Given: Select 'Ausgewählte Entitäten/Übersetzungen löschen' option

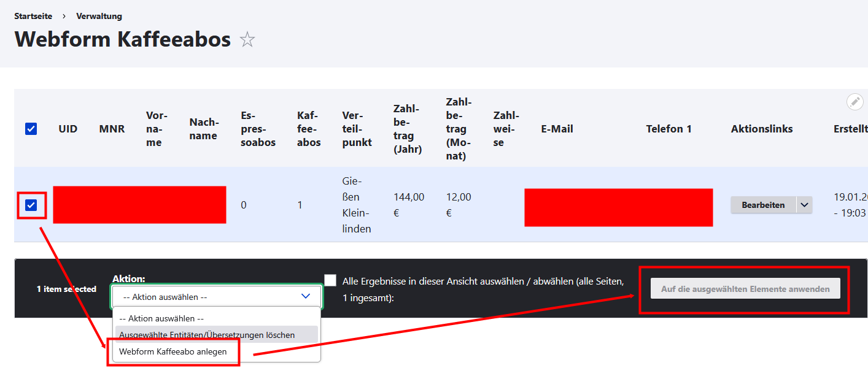Looking at the screenshot, I should (x=207, y=335).
